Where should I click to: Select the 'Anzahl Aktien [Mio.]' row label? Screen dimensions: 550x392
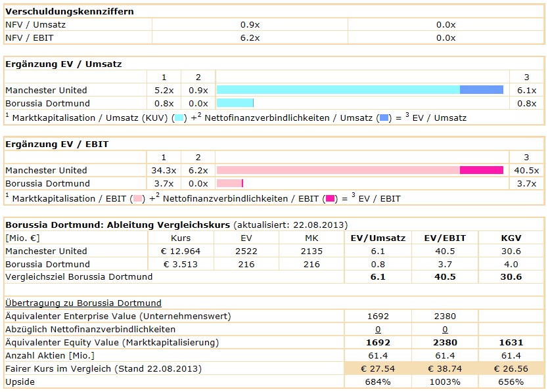pos(50,356)
